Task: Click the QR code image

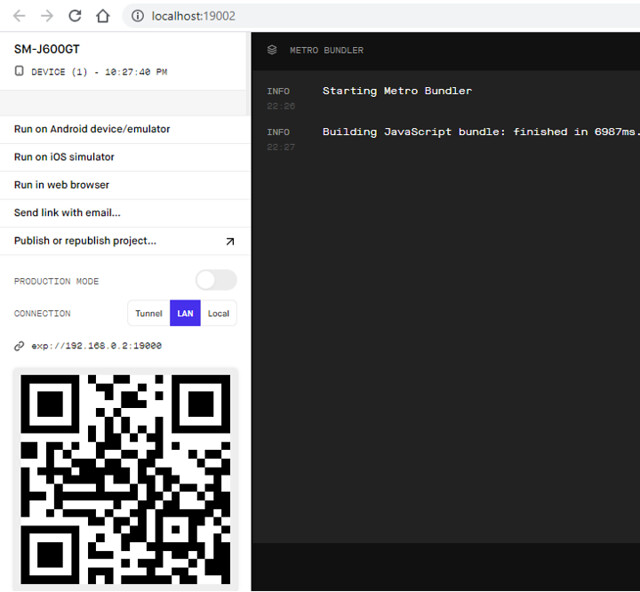Action: pyautogui.click(x=125, y=479)
